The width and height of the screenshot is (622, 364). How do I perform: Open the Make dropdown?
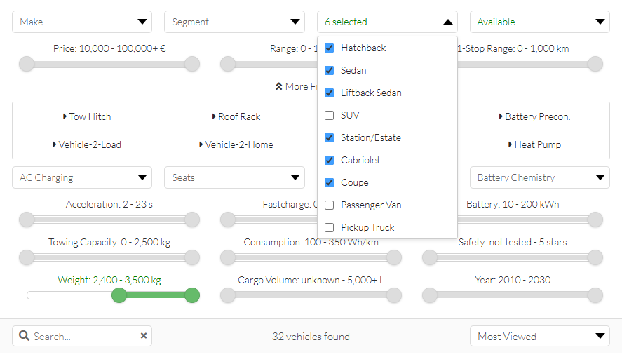tap(82, 22)
